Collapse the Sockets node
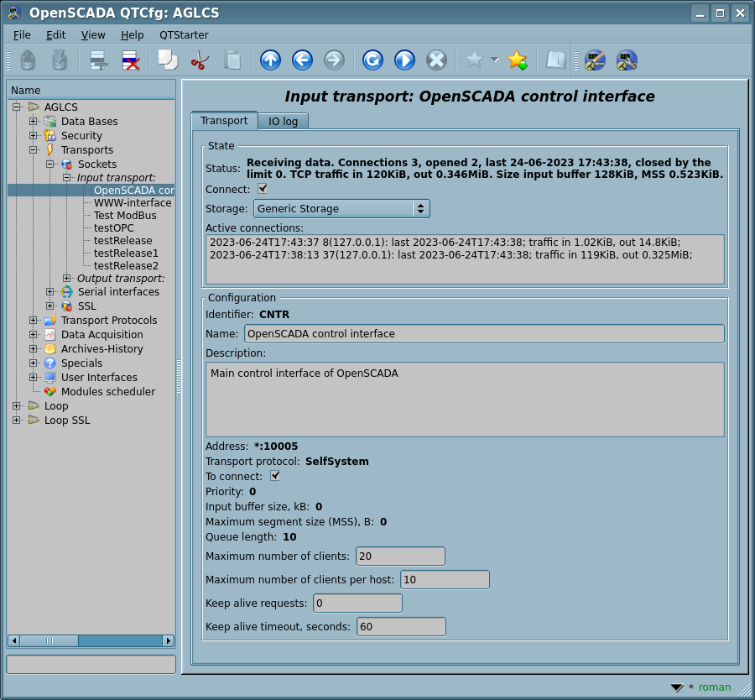 [50, 164]
